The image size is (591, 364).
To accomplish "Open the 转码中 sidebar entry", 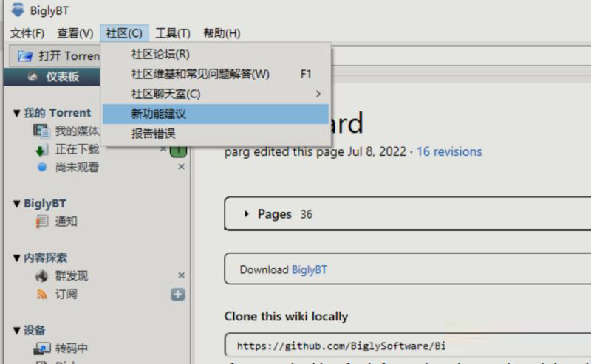I will click(x=72, y=348).
